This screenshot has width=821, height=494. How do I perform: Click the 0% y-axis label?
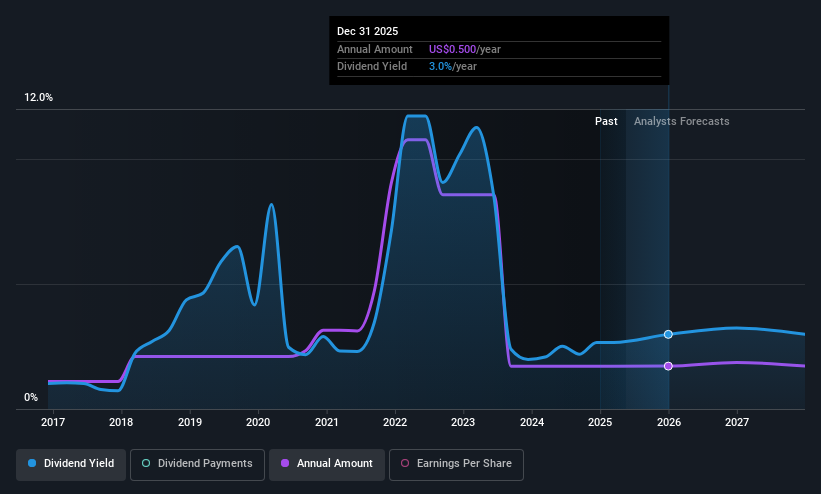click(31, 398)
